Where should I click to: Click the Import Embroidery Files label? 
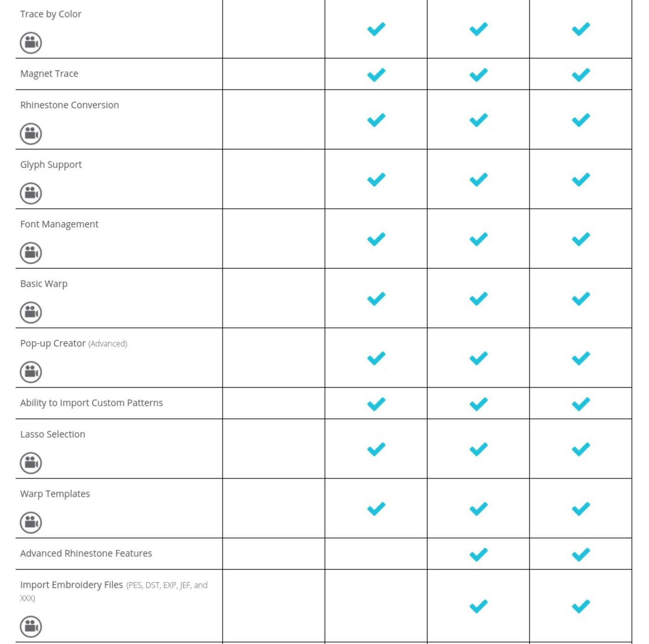(71, 585)
